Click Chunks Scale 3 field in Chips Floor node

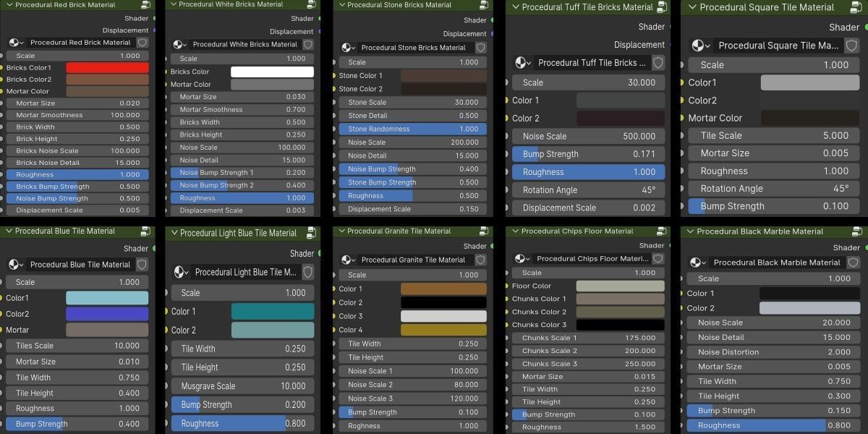588,364
